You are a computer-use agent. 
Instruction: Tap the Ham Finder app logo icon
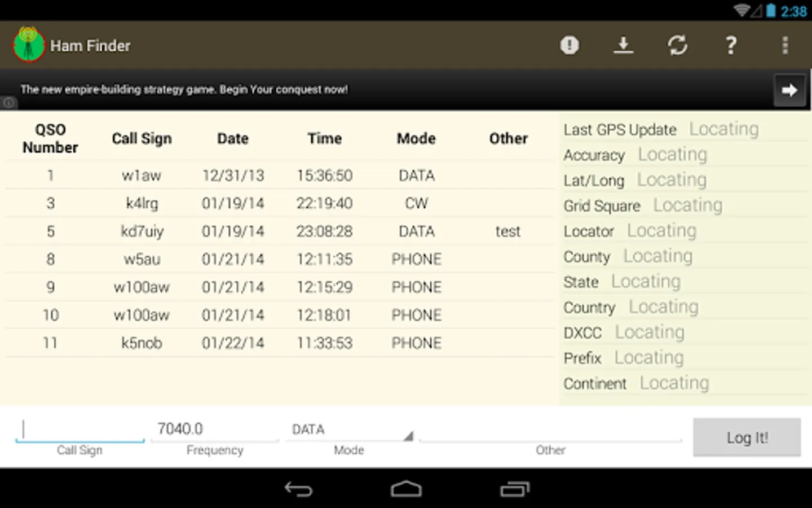[28, 45]
